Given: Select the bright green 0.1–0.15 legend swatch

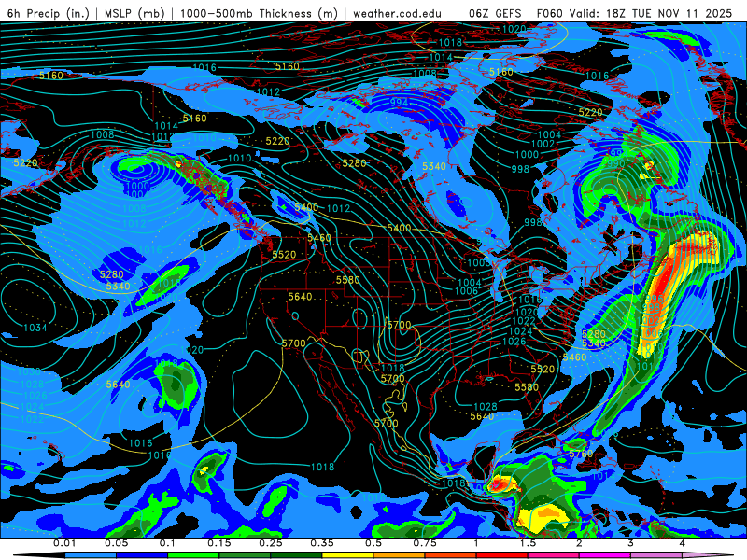Looking at the screenshot, I should point(193,555).
